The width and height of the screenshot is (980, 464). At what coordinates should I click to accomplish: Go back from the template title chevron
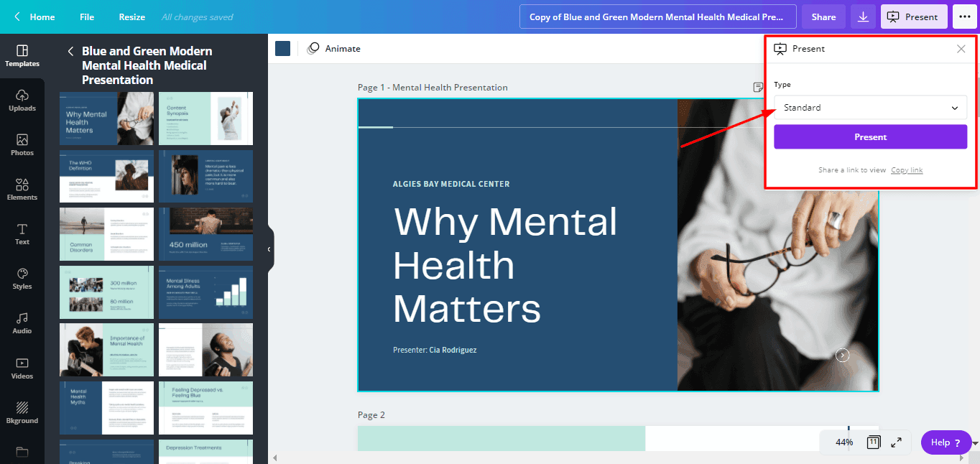(70, 51)
